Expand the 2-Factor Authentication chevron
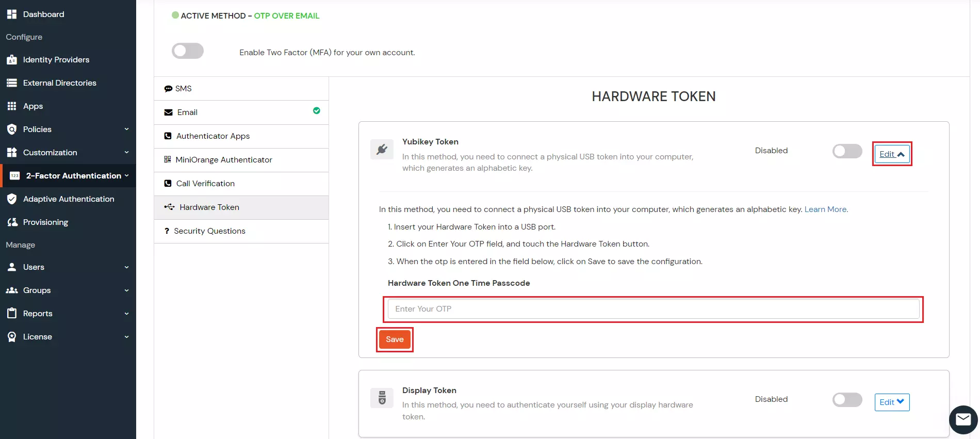 coord(127,176)
